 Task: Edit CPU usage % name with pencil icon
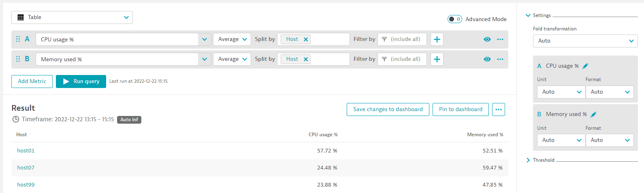click(x=585, y=66)
